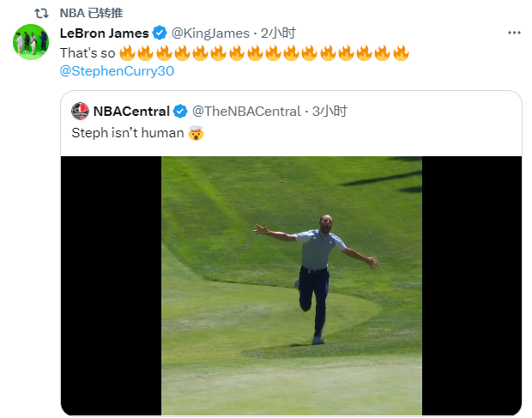532x418 pixels.
Task: Click the "Steph isn't human" quoted text
Action: click(x=126, y=133)
